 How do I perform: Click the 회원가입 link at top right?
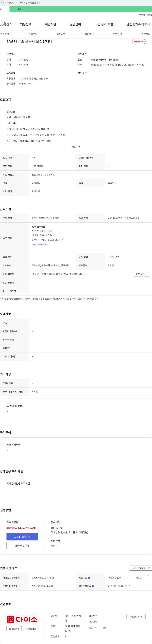pos(149,15)
